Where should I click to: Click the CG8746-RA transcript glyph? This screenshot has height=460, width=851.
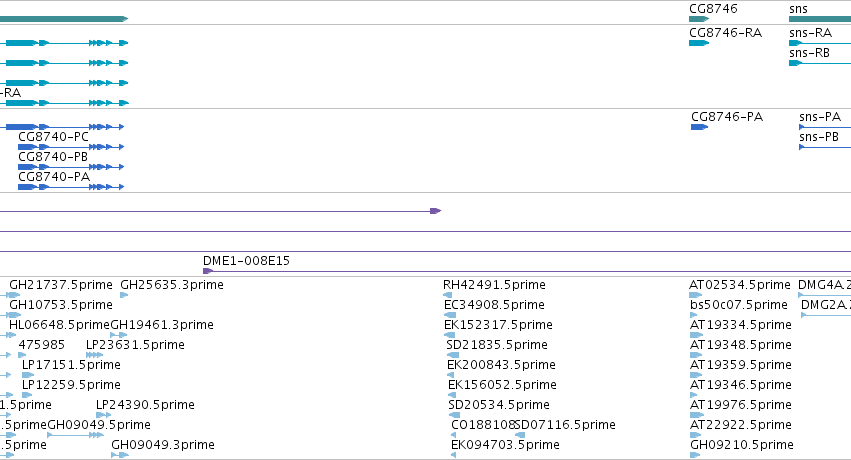point(698,43)
